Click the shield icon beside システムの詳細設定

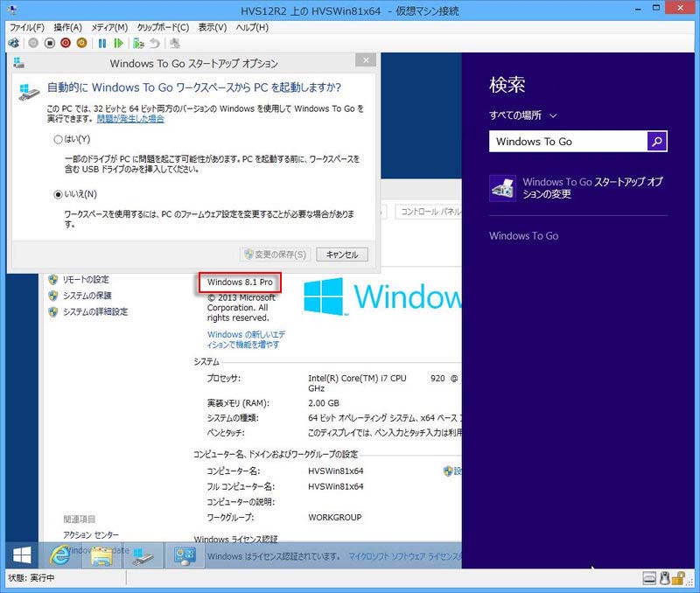point(53,311)
